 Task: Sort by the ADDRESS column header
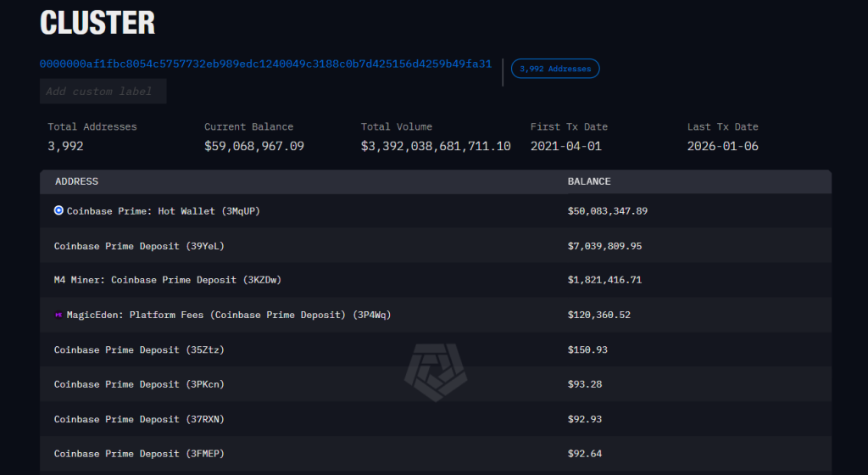click(76, 182)
